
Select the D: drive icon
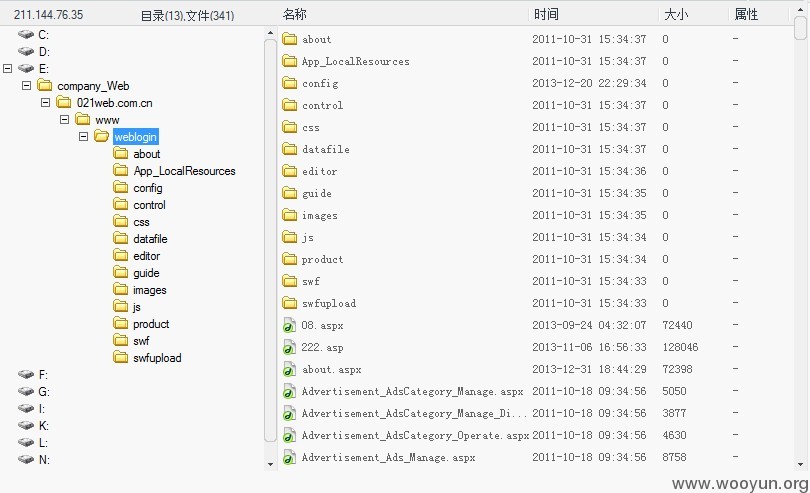(x=25, y=52)
